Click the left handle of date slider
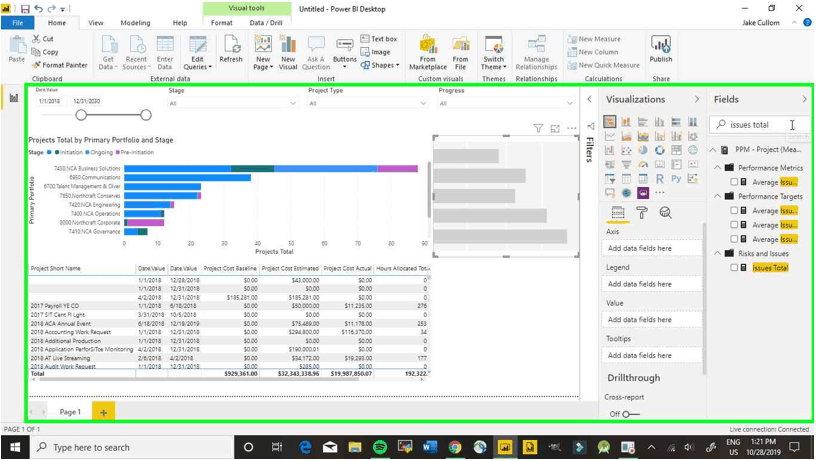Viewport: 816px width, 461px height. click(x=81, y=115)
